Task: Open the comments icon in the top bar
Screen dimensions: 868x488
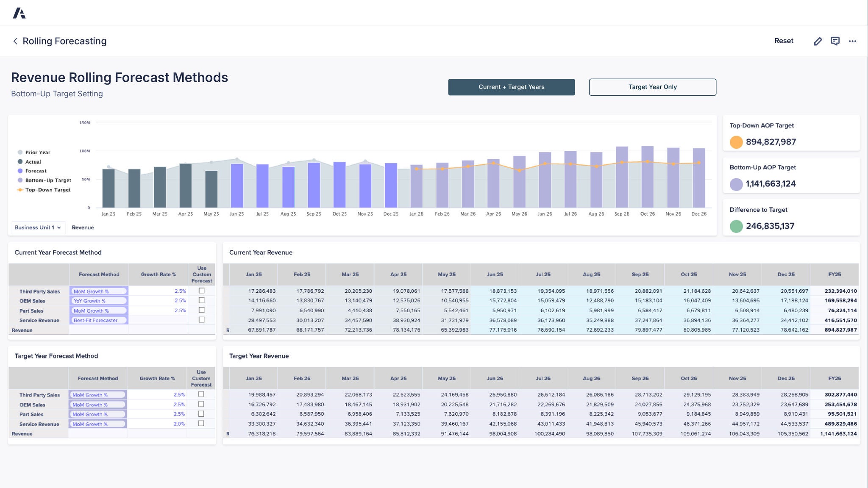Action: click(835, 41)
